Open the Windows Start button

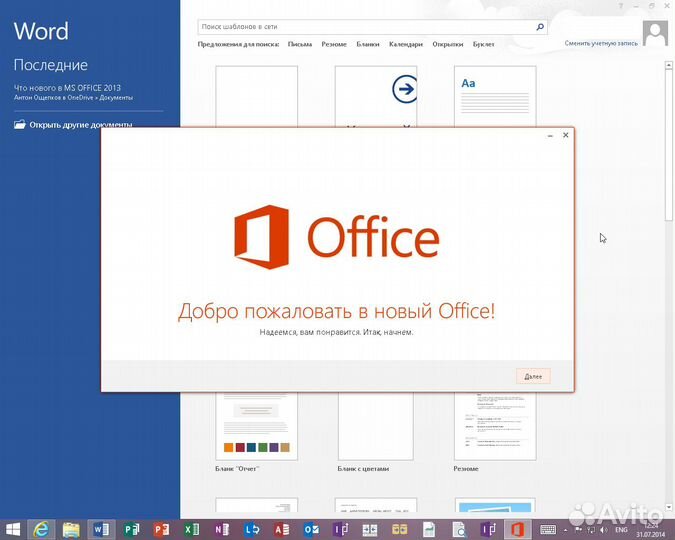[x=13, y=530]
